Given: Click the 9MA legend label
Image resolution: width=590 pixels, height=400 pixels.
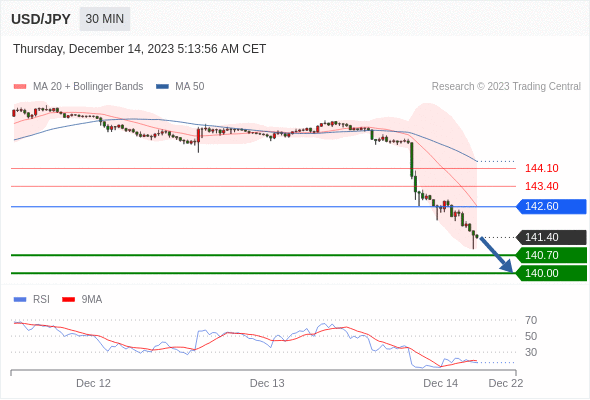Looking at the screenshot, I should 92,300.
